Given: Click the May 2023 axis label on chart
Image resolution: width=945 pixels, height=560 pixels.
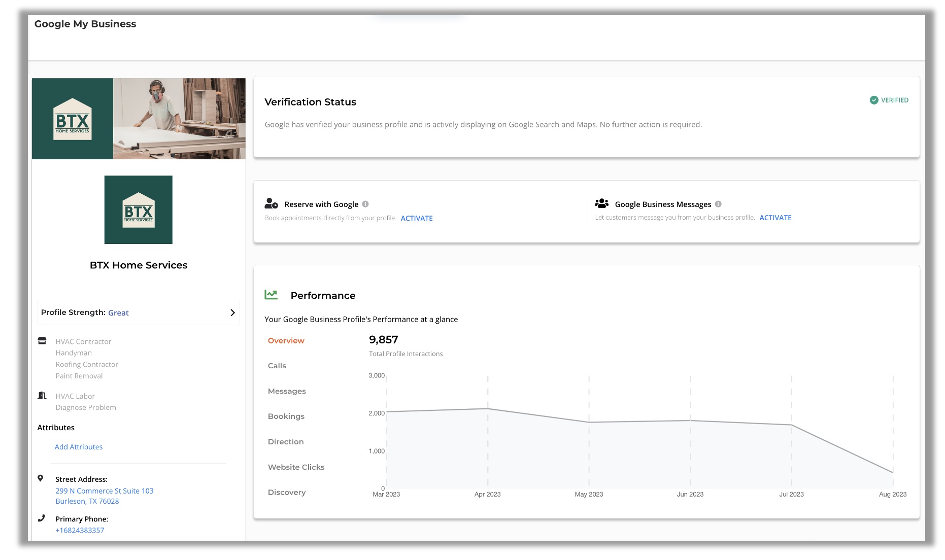Looking at the screenshot, I should (589, 494).
